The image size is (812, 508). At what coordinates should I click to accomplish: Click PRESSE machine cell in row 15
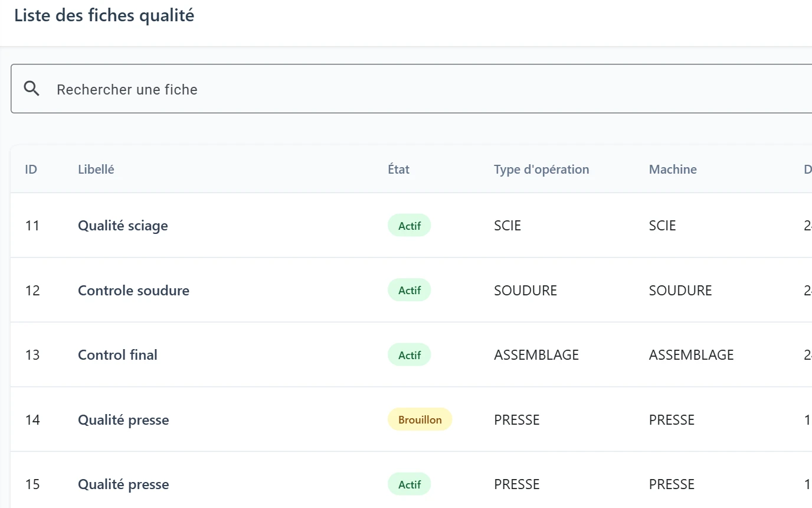[672, 484]
